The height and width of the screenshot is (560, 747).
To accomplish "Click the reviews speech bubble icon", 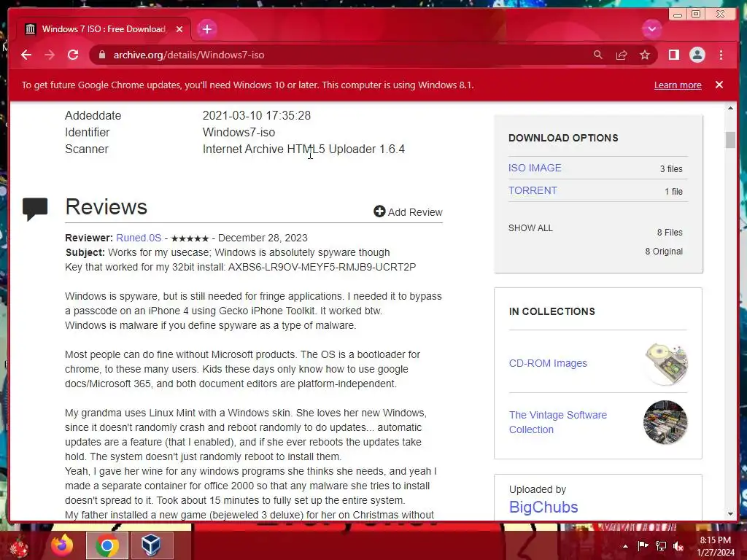I will [x=35, y=209].
